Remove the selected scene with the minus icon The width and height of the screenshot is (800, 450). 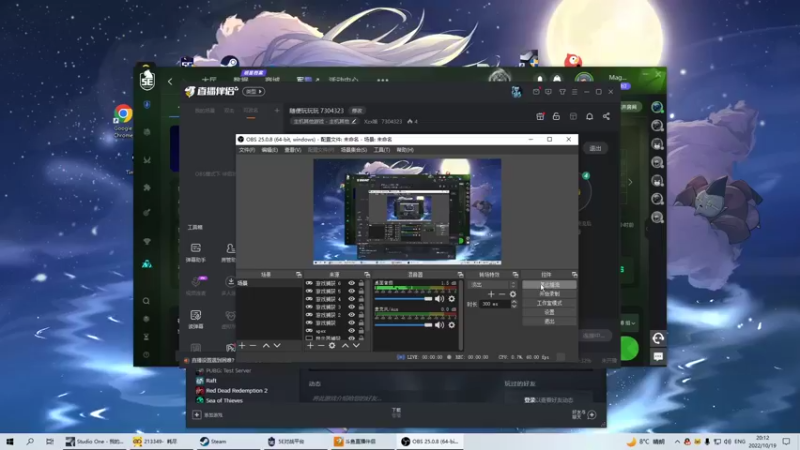pos(253,345)
